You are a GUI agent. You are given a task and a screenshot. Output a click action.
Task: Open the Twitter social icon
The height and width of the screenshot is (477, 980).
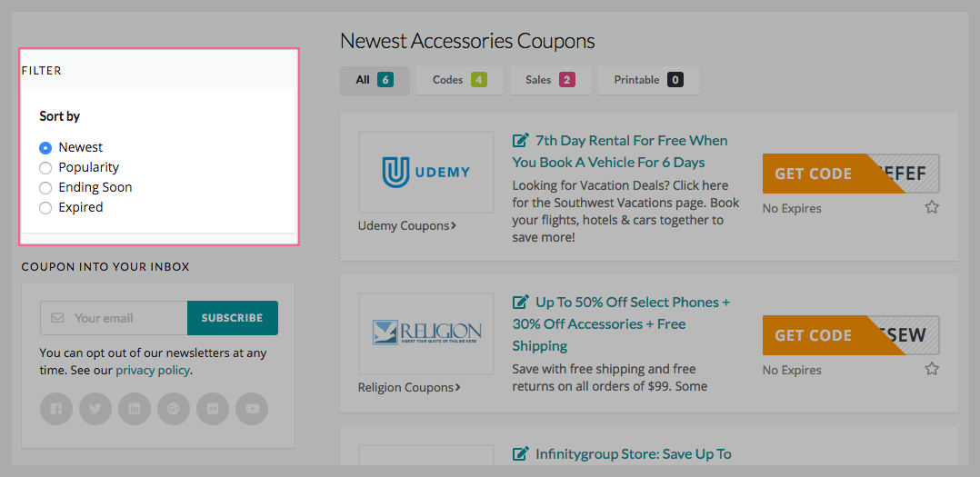click(x=95, y=409)
